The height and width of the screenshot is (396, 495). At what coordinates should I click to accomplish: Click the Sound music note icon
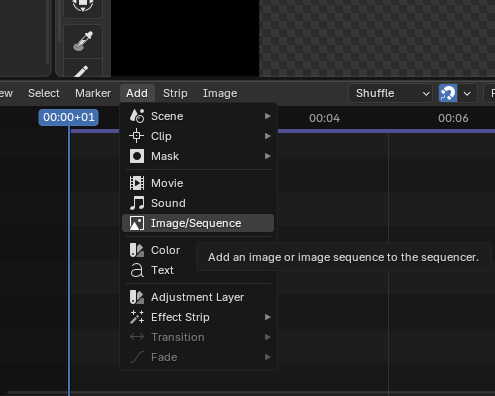[x=137, y=203]
